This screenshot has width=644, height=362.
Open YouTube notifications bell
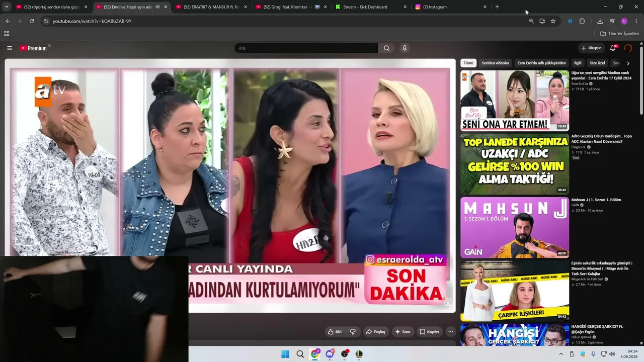613,48
